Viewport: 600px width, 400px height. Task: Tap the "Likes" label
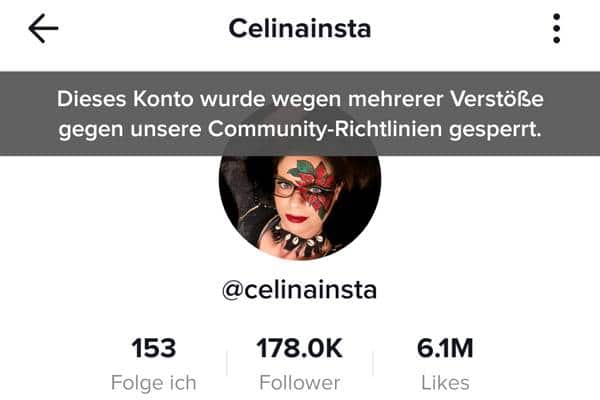(445, 383)
